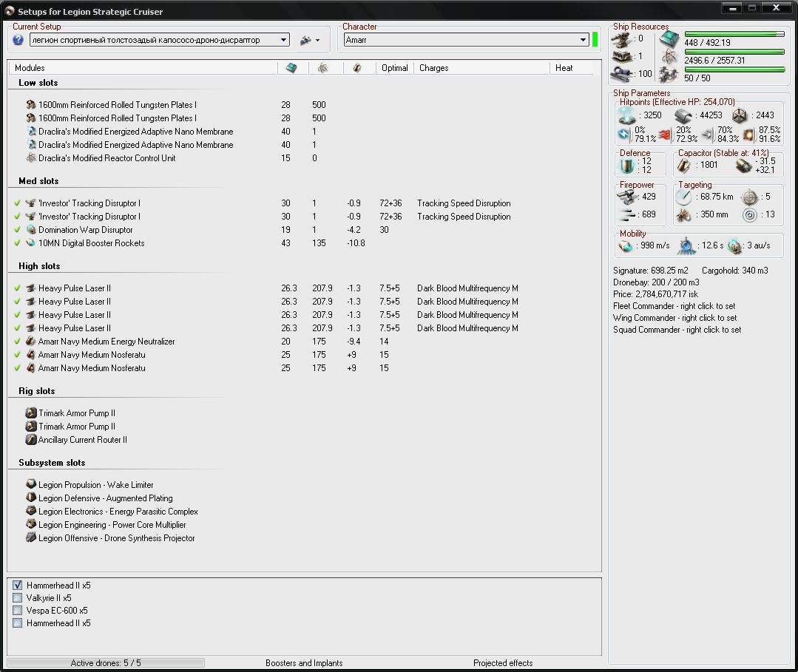Image resolution: width=798 pixels, height=672 pixels.
Task: Select Draclira's Modified Reactor Control Unit icon
Action: [x=31, y=157]
